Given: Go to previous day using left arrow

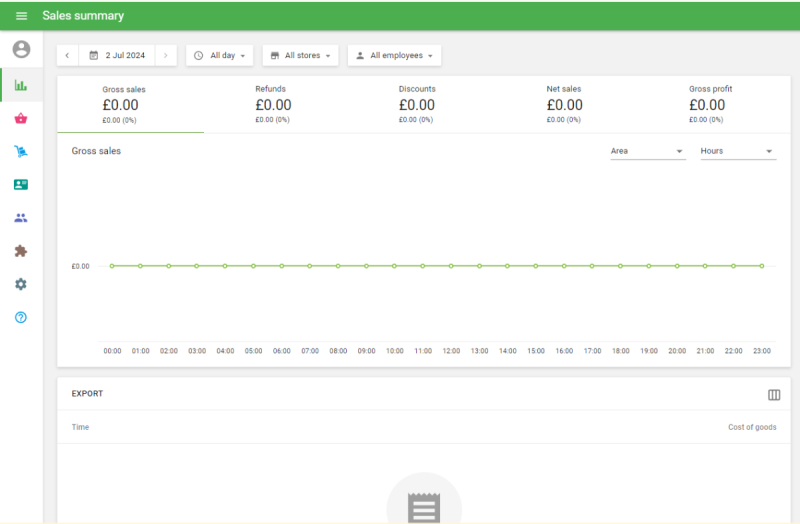Looking at the screenshot, I should (67, 56).
